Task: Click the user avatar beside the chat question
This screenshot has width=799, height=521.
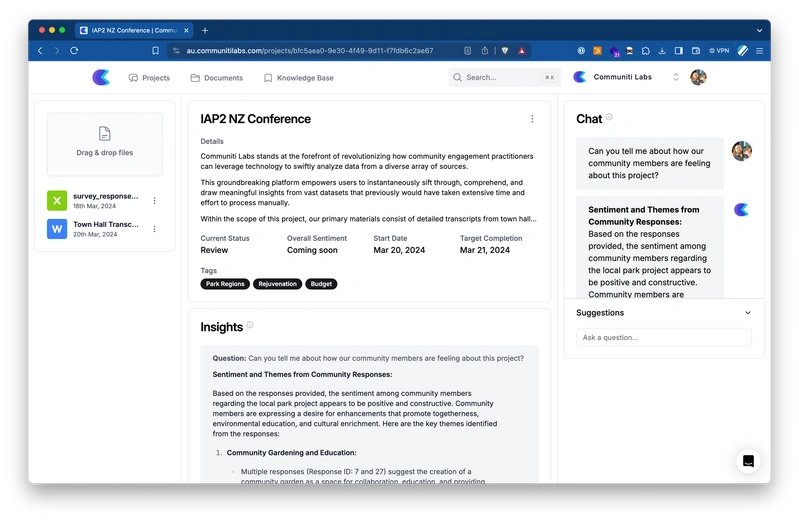Action: click(741, 151)
